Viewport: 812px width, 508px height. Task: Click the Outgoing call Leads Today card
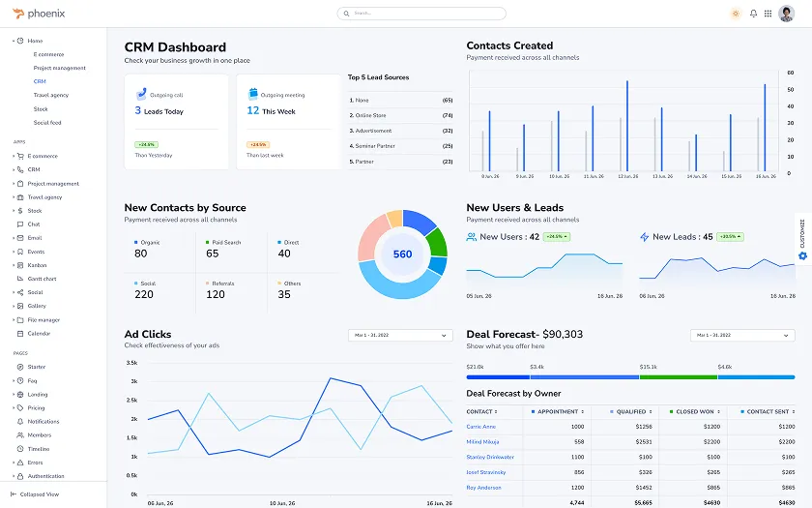coord(176,122)
